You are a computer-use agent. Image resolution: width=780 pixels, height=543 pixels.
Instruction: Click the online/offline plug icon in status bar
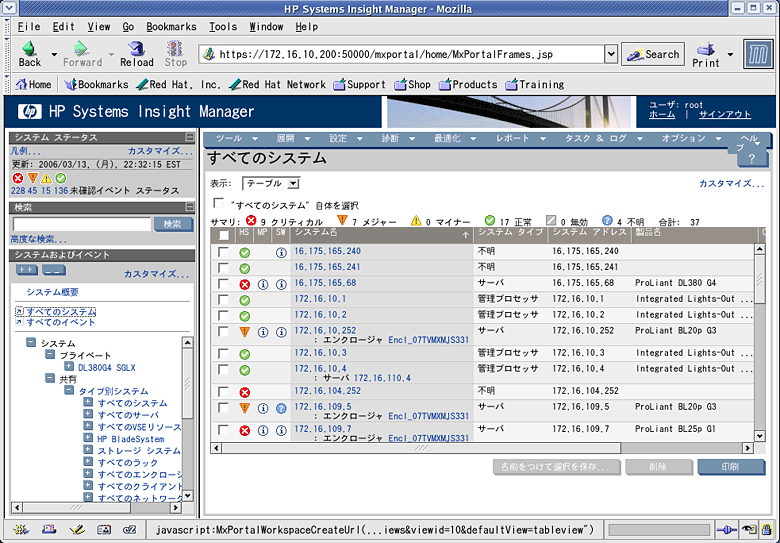pos(726,530)
